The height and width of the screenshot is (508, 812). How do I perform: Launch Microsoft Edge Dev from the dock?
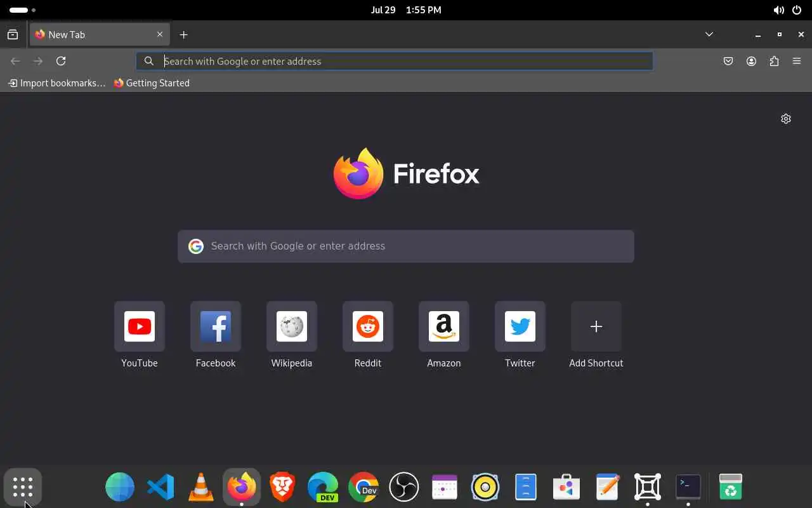(323, 487)
